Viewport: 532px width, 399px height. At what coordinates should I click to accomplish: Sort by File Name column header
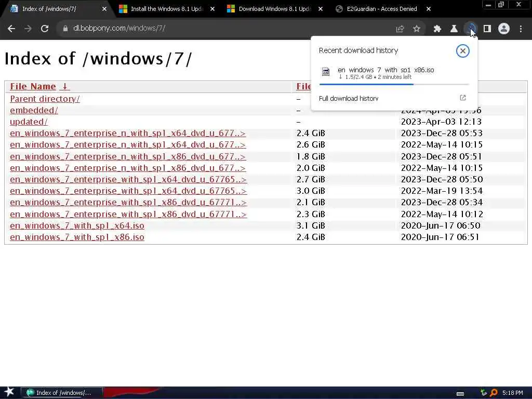pyautogui.click(x=33, y=87)
